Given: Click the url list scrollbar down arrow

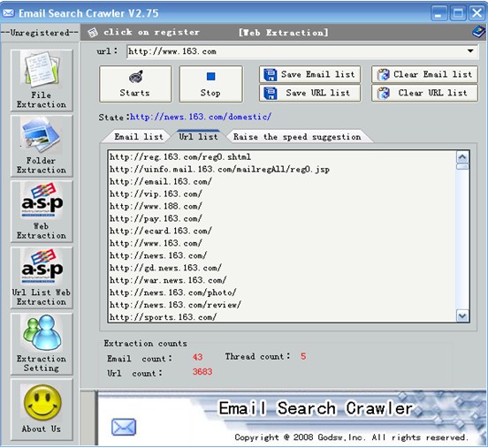Looking at the screenshot, I should (462, 316).
